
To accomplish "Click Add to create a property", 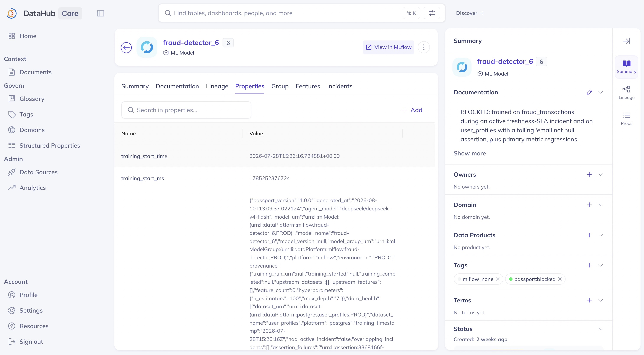I will coord(412,110).
